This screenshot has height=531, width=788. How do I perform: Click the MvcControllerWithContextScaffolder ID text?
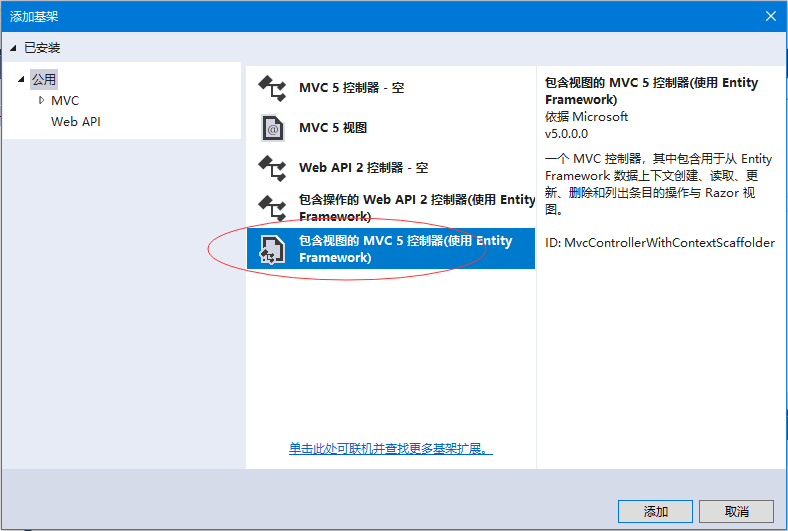tap(659, 243)
